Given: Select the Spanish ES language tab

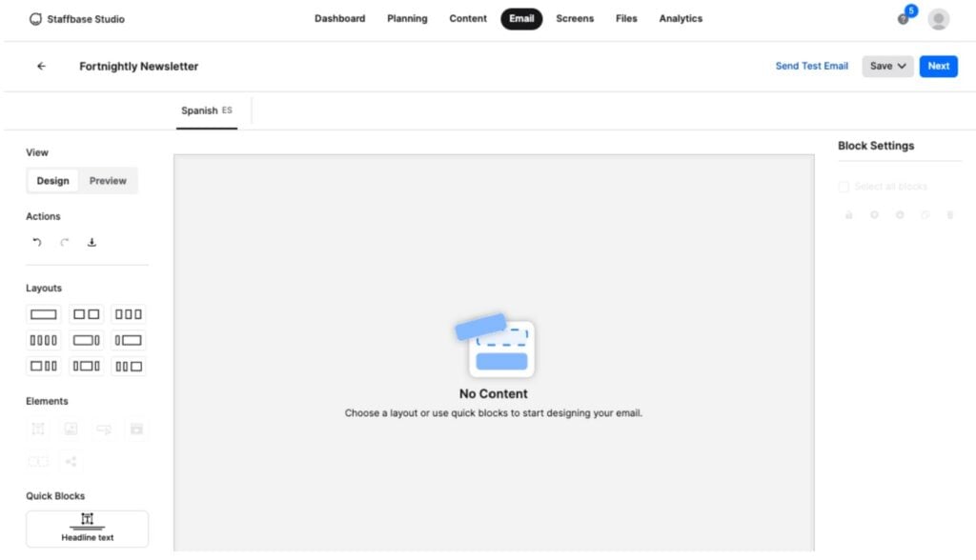Looking at the screenshot, I should 207,110.
